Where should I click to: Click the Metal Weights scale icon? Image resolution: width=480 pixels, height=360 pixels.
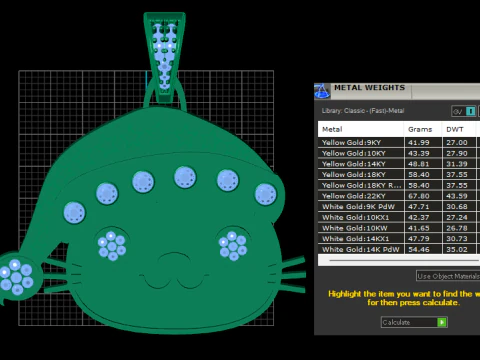click(322, 91)
